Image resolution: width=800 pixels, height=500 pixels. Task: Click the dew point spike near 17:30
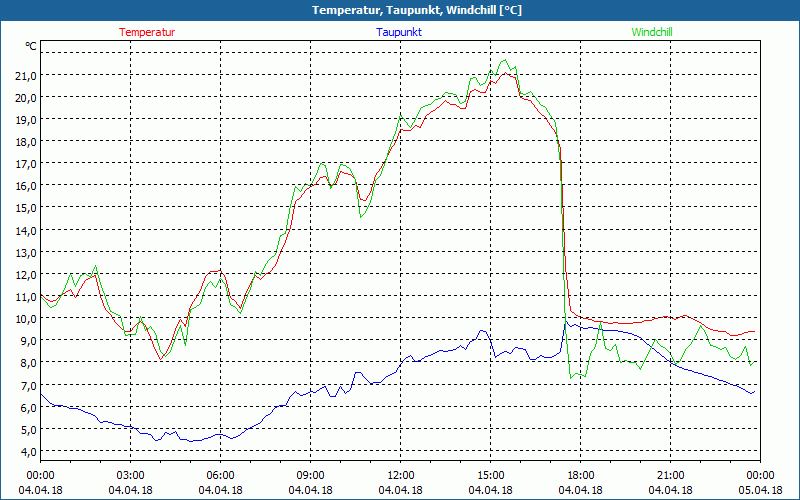566,322
